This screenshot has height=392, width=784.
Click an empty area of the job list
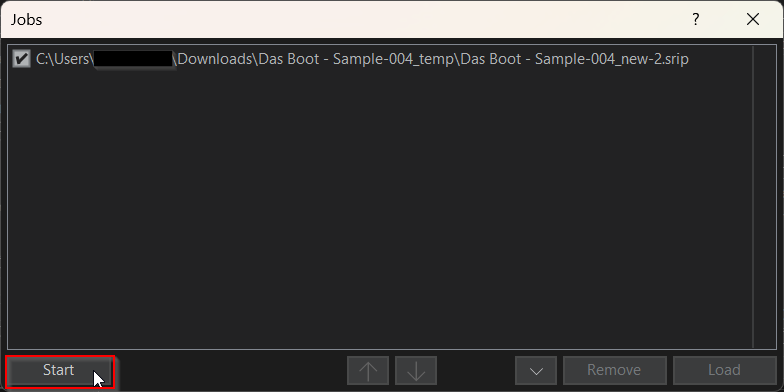(380, 210)
